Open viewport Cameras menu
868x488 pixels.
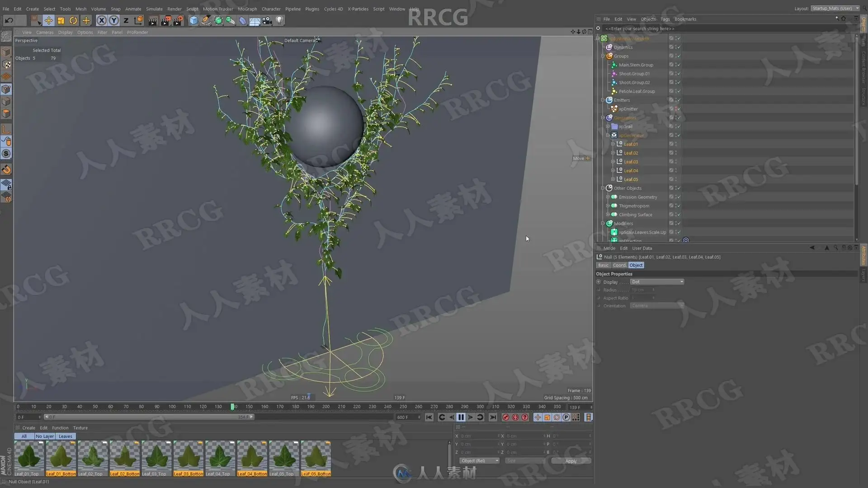(45, 32)
